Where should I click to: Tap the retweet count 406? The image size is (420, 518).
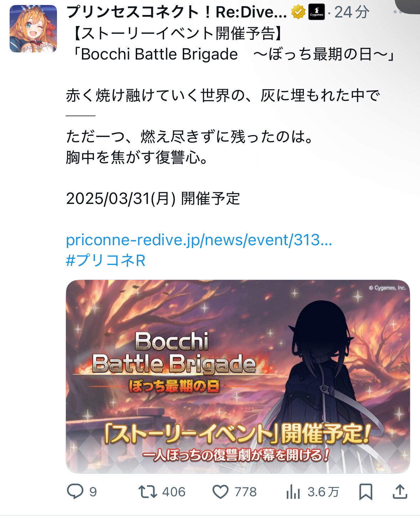click(174, 492)
